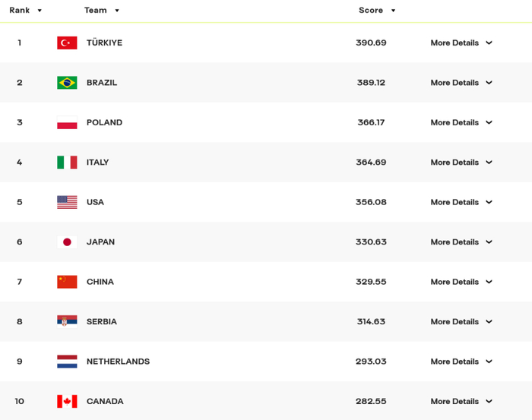Click the Italy flag icon
The height and width of the screenshot is (420, 532).
pyautogui.click(x=67, y=163)
